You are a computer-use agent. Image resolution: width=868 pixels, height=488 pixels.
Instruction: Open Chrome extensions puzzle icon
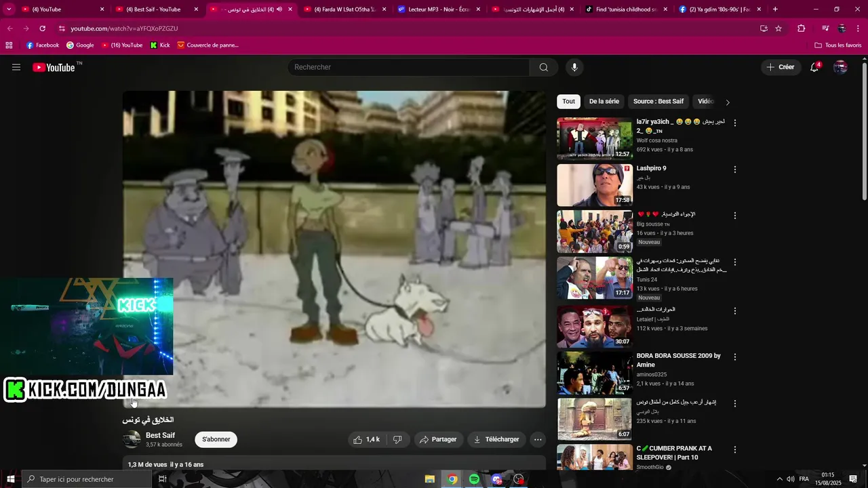tap(802, 28)
